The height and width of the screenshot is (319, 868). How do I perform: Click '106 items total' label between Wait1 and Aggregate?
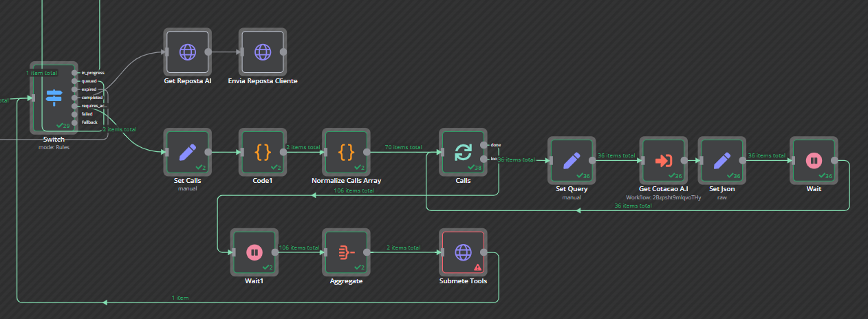tap(299, 247)
